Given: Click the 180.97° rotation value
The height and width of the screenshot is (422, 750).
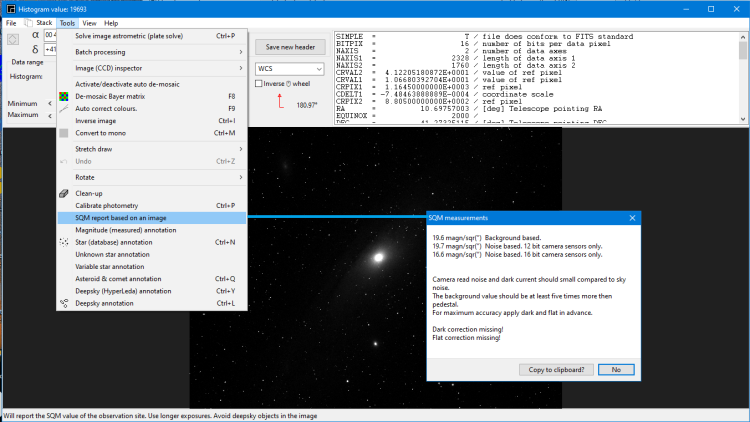Looking at the screenshot, I should point(307,105).
